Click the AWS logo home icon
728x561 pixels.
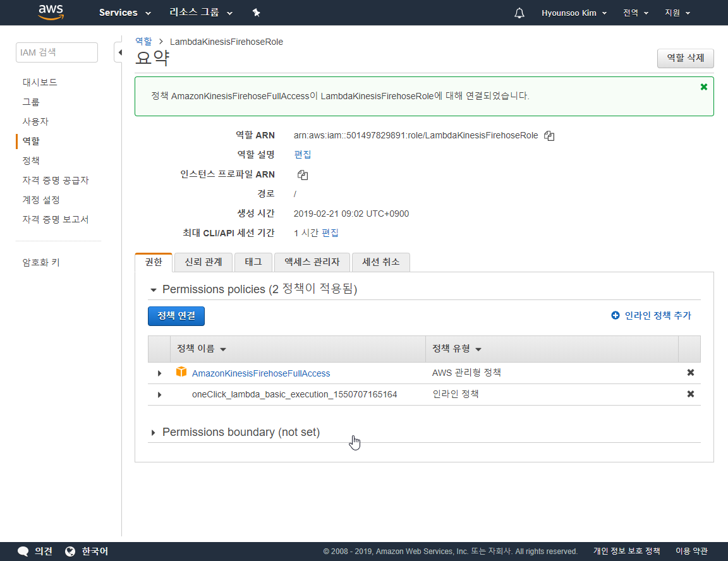click(51, 13)
